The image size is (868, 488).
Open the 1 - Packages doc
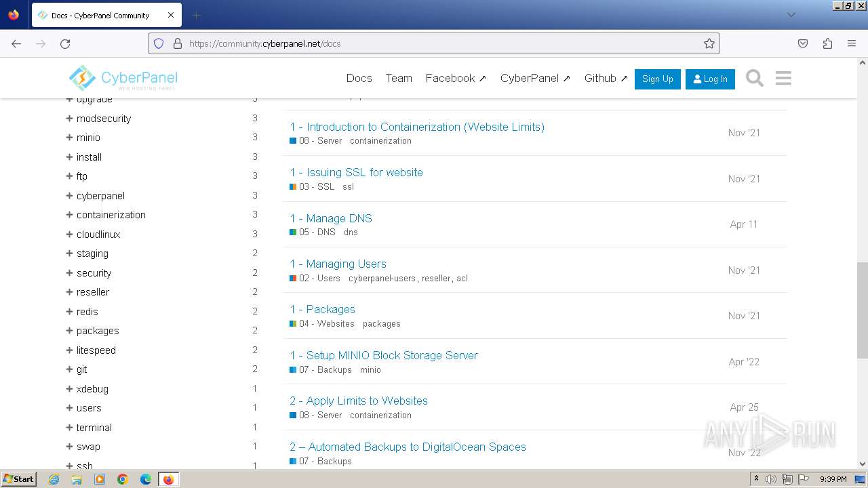(322, 309)
